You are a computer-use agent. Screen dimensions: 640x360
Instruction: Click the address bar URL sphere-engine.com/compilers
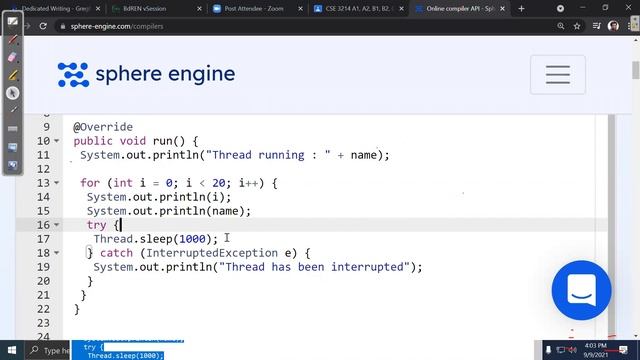[x=117, y=27]
